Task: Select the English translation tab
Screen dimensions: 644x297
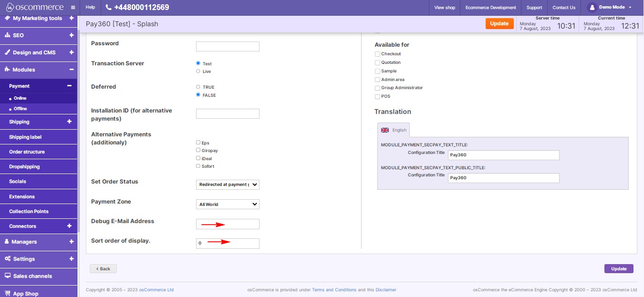Action: click(x=394, y=130)
